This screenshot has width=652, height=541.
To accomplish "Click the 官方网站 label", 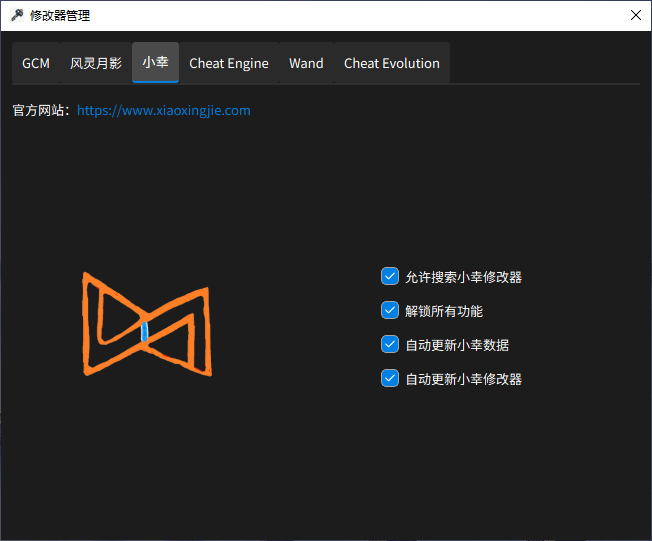I will tap(40, 111).
